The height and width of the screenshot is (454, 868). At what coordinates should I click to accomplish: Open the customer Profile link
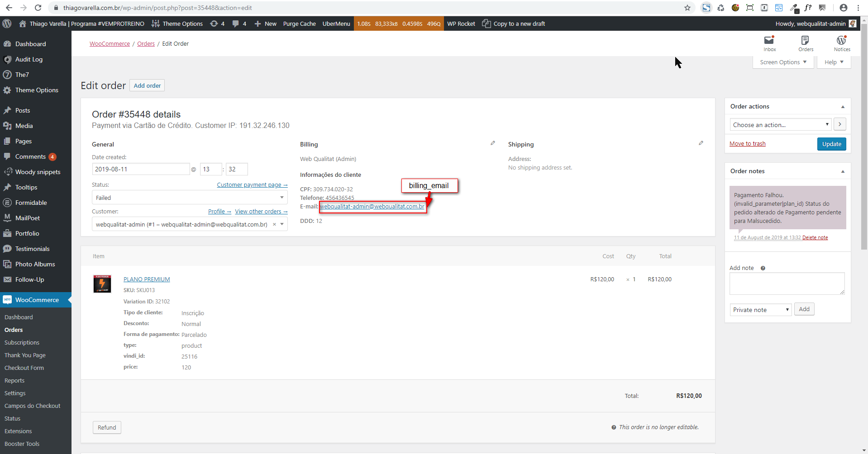click(x=219, y=211)
